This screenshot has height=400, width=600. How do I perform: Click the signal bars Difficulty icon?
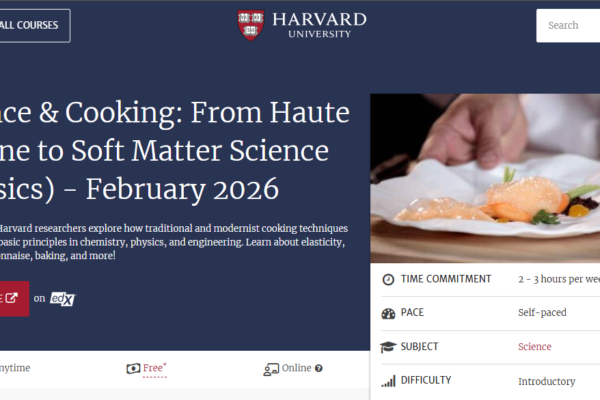point(388,381)
